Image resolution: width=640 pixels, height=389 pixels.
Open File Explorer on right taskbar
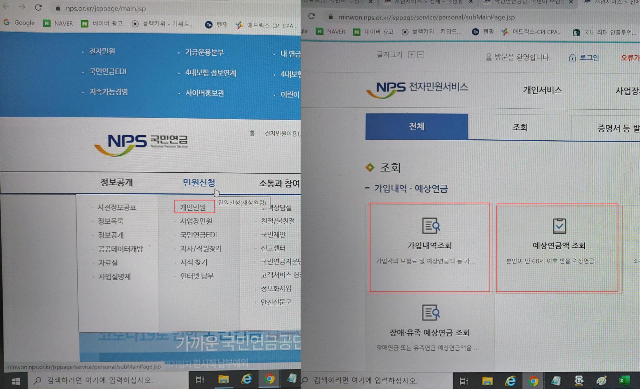coord(487,381)
